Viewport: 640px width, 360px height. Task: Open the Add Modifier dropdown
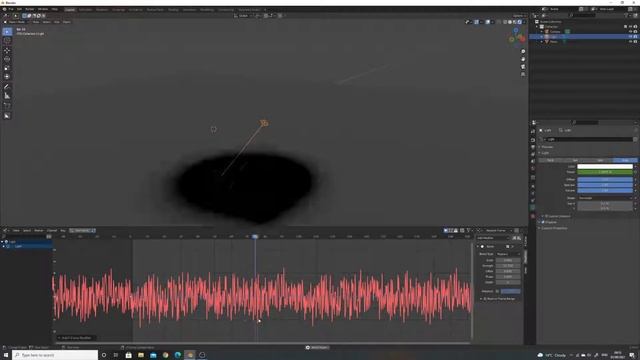click(493, 238)
